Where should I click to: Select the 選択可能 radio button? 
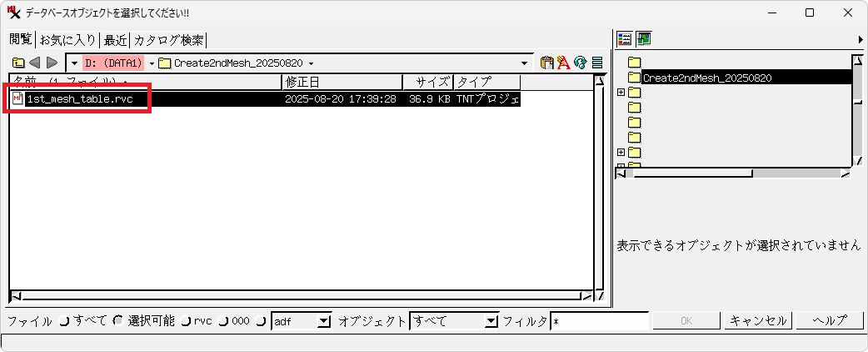(117, 321)
